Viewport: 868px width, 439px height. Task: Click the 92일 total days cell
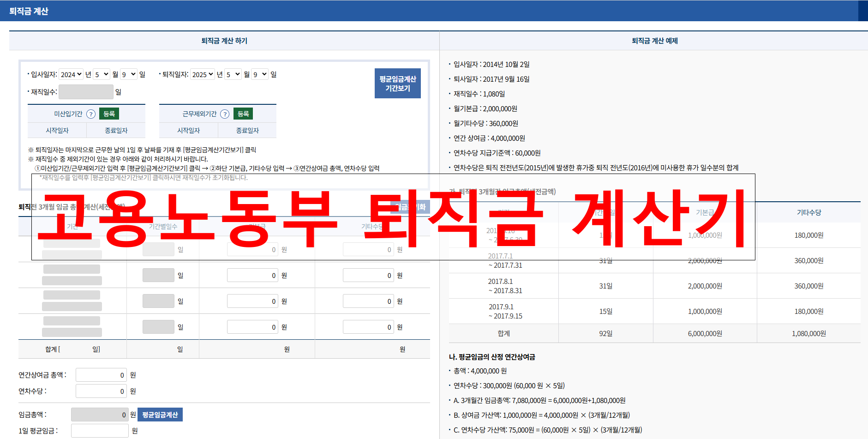click(606, 333)
